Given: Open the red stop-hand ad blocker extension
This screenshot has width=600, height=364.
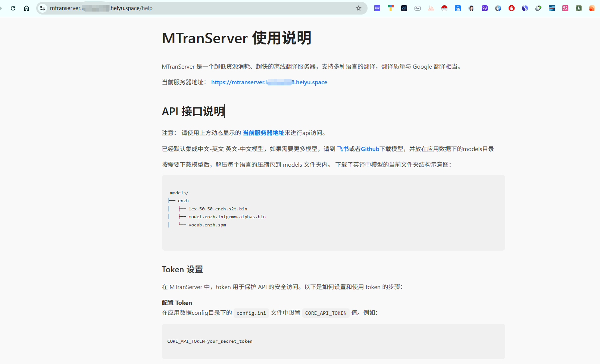Looking at the screenshot, I should click(512, 8).
